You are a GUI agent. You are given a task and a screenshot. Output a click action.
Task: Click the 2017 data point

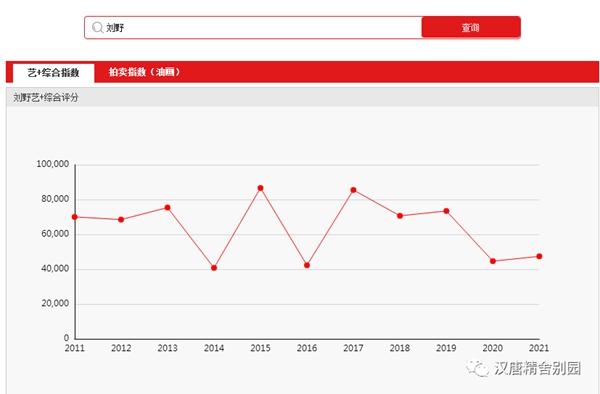[354, 190]
